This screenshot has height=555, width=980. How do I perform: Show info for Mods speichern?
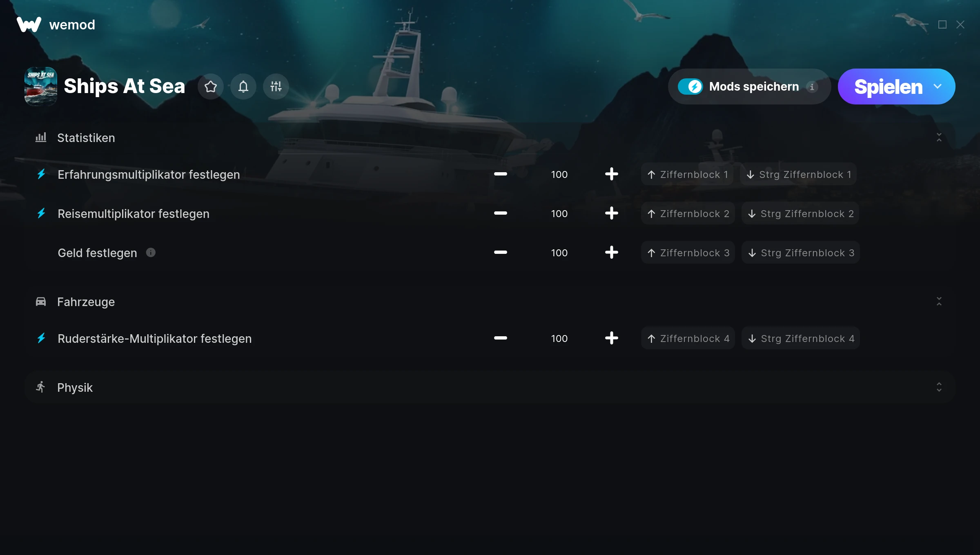(x=812, y=87)
